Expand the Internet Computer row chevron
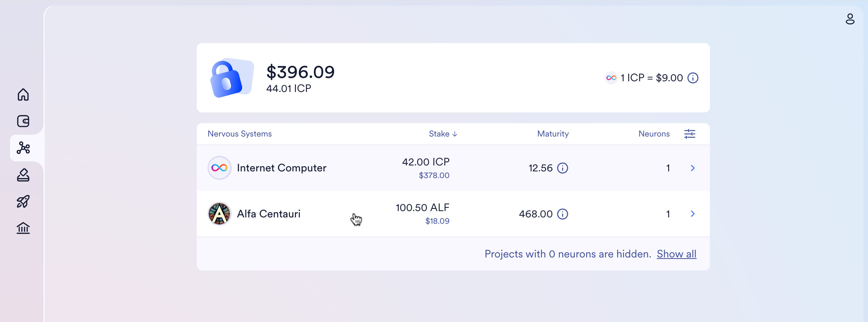The width and height of the screenshot is (868, 322). [x=692, y=168]
